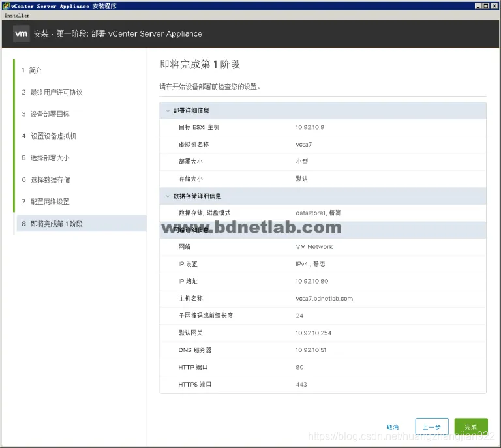
Task: Click default gateway 10.92.10.254
Action: 313,333
